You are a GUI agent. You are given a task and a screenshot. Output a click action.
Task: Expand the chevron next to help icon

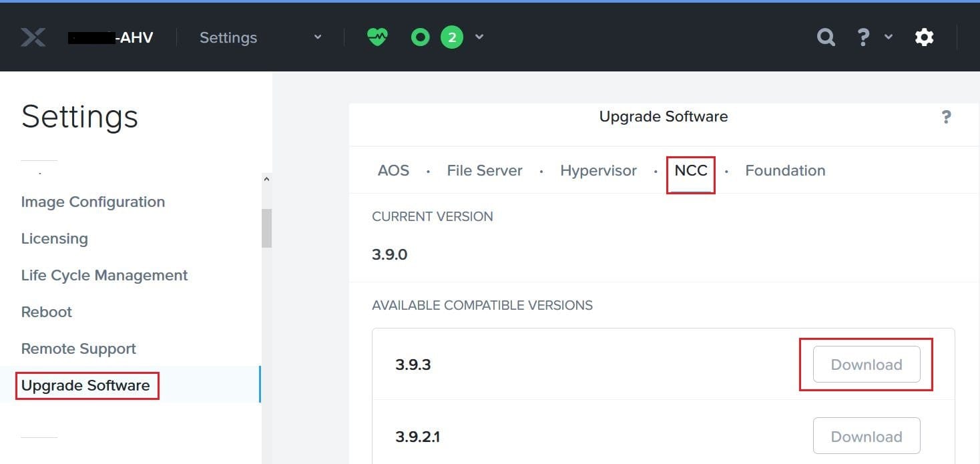pyautogui.click(x=889, y=37)
